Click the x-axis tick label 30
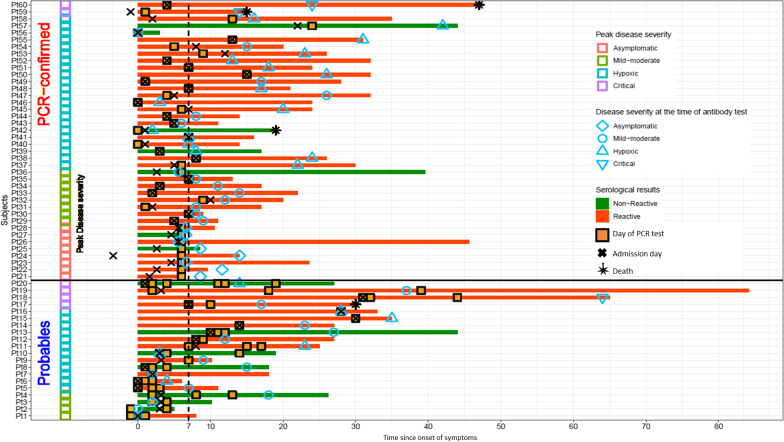 pyautogui.click(x=356, y=426)
